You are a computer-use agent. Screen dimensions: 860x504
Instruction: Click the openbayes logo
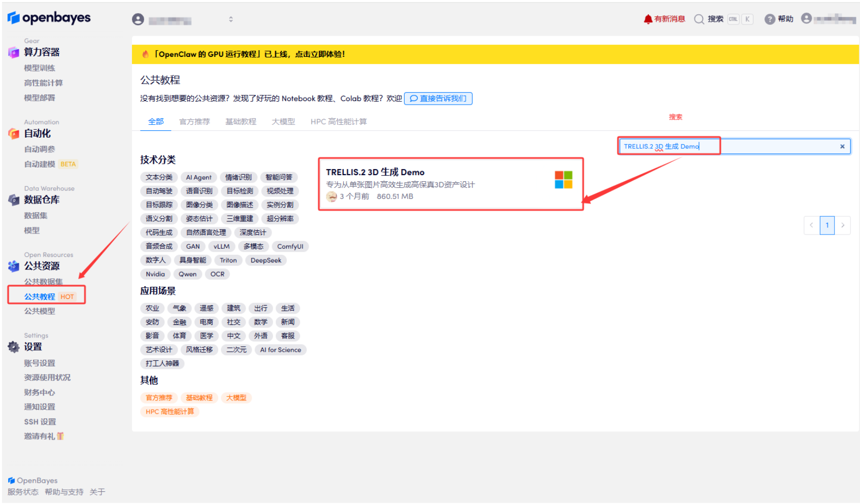pos(49,18)
